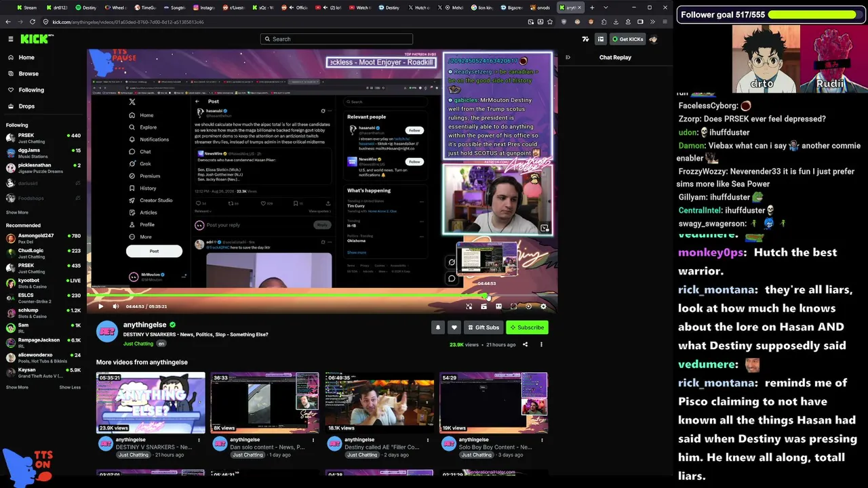Switch to the Stream browser tab
The image size is (868, 488).
pyautogui.click(x=26, y=7)
